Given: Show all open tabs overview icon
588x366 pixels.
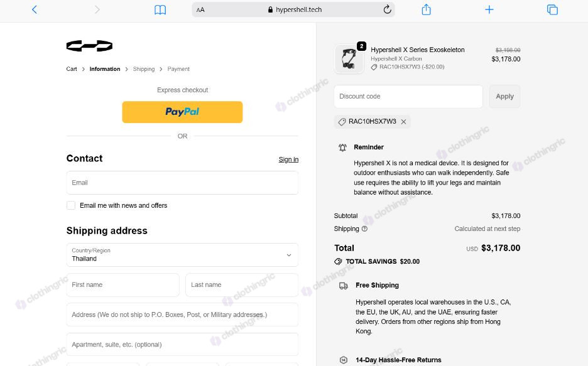Looking at the screenshot, I should [x=552, y=10].
